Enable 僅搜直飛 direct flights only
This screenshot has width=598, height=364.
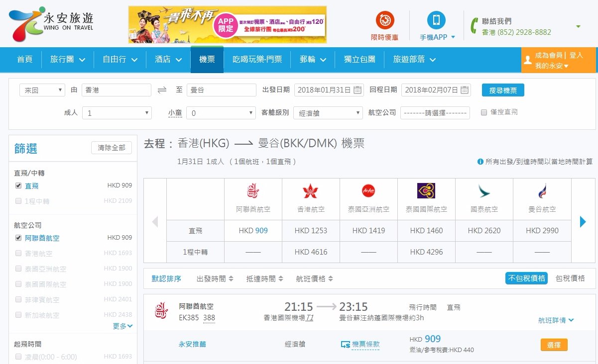pyautogui.click(x=484, y=112)
